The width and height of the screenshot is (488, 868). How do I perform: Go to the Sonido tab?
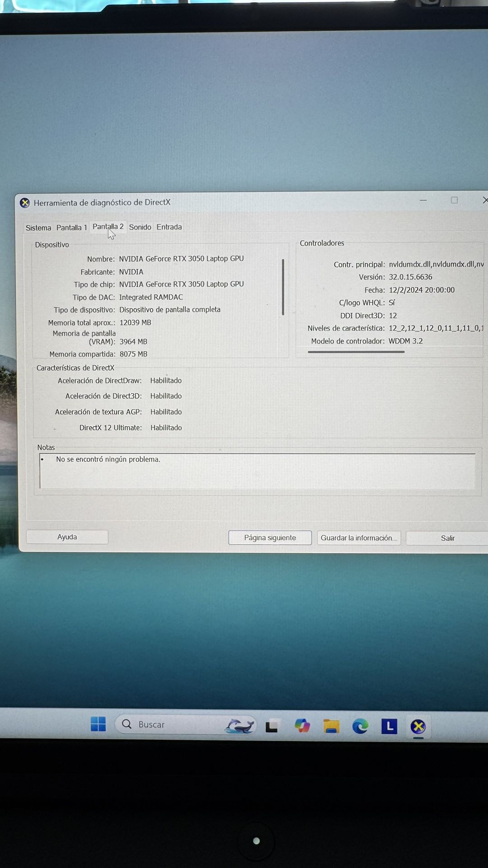tap(140, 227)
